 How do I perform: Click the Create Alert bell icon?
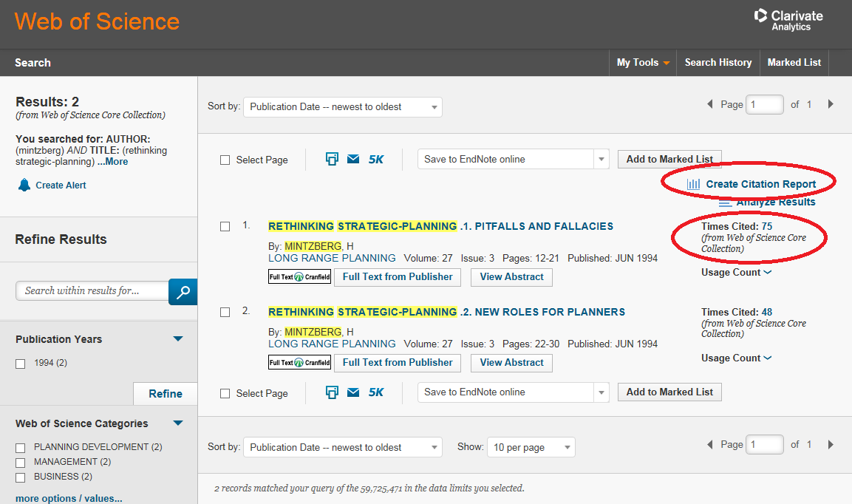[x=24, y=185]
